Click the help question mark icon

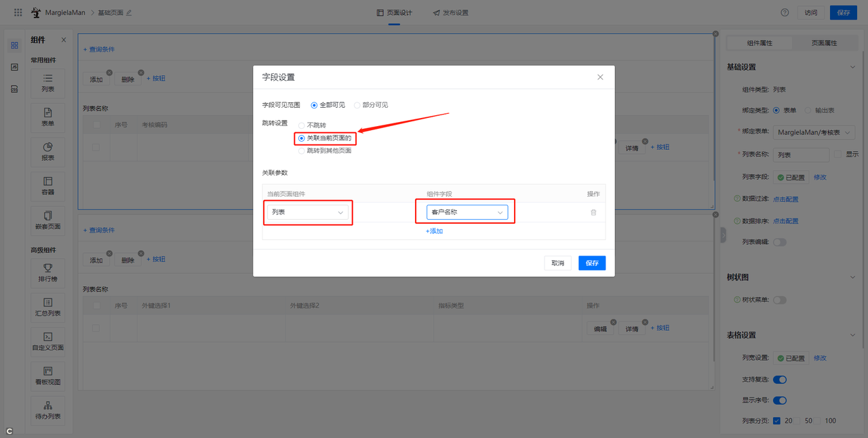click(785, 12)
